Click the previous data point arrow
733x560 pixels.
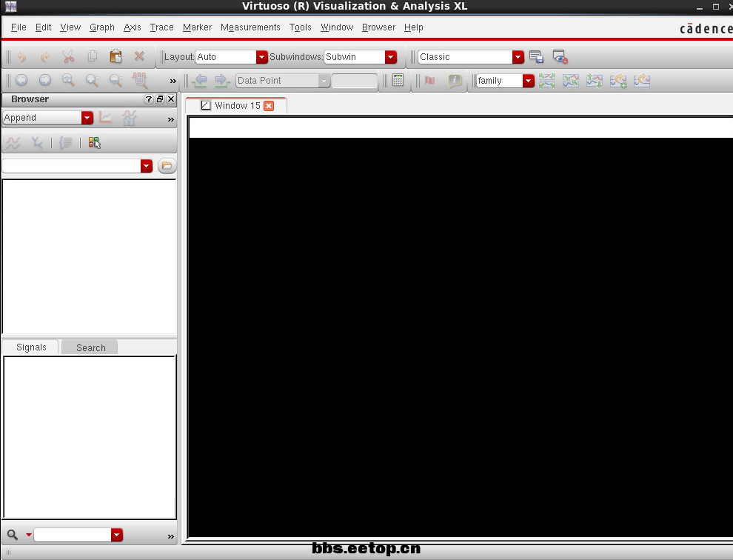[200, 81]
